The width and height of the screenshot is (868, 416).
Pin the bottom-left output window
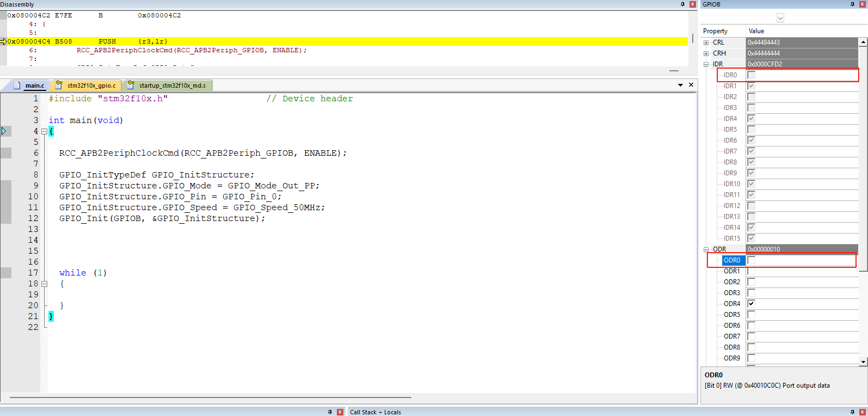coord(330,412)
